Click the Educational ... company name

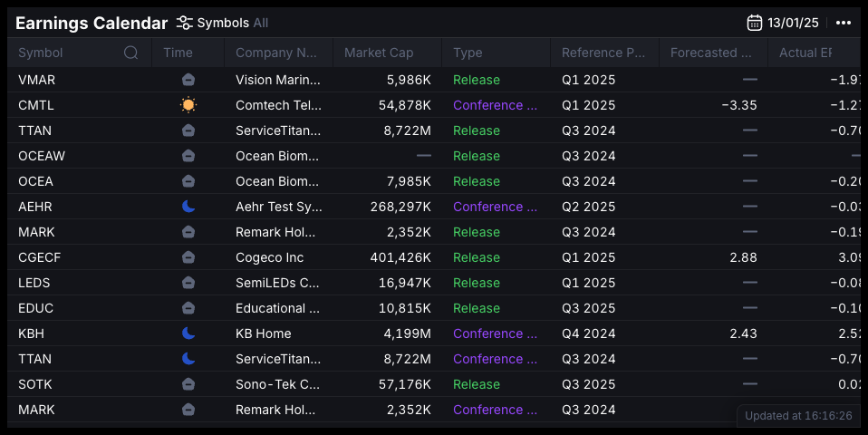277,308
